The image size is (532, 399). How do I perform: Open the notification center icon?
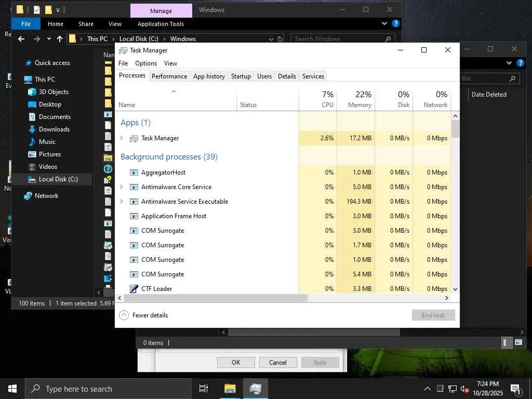(515, 389)
